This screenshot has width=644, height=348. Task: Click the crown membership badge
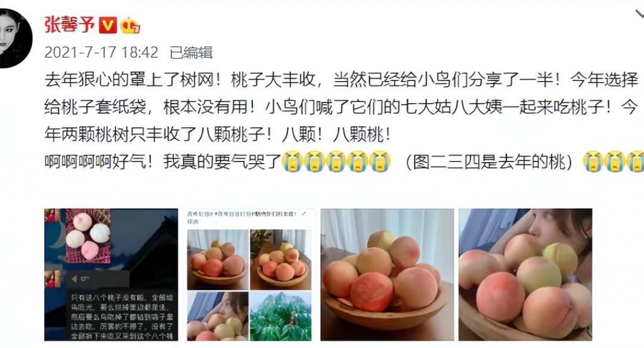[130, 26]
